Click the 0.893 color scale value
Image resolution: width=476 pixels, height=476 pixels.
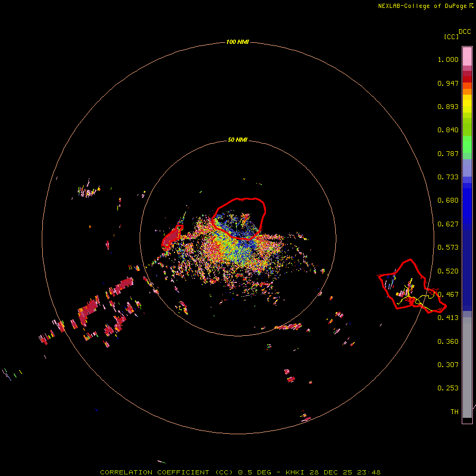tap(448, 106)
